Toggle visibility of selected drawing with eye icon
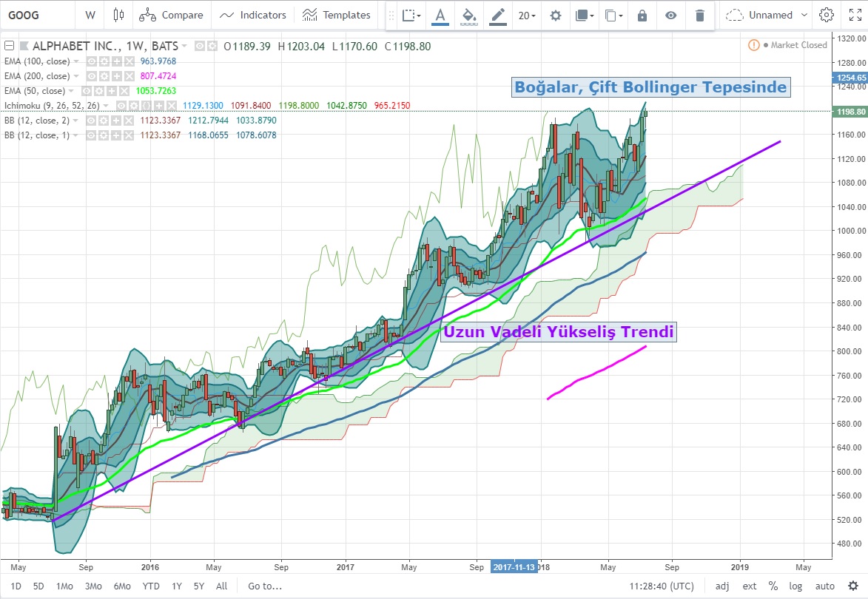 click(670, 16)
